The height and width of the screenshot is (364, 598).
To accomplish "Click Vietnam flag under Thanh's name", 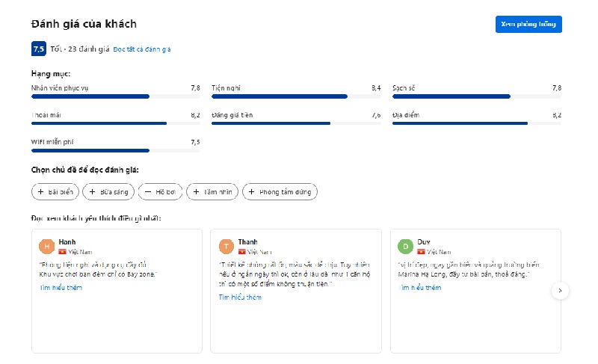I will pyautogui.click(x=241, y=252).
